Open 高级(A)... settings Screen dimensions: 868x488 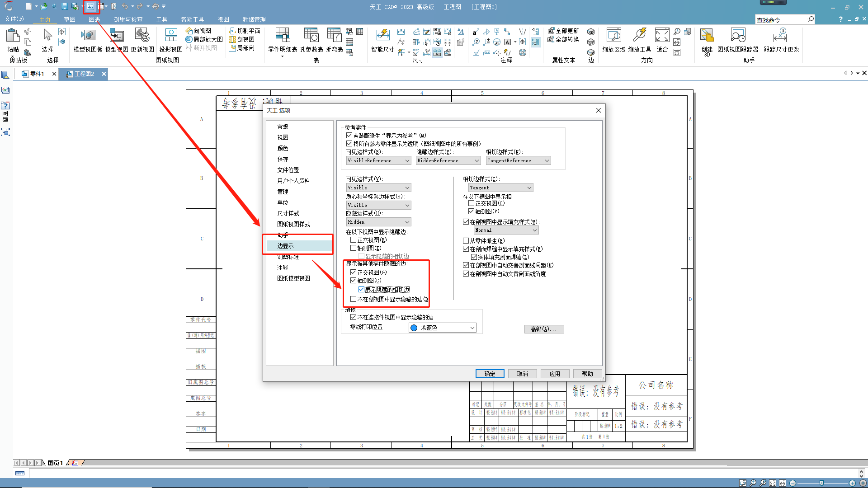click(544, 329)
